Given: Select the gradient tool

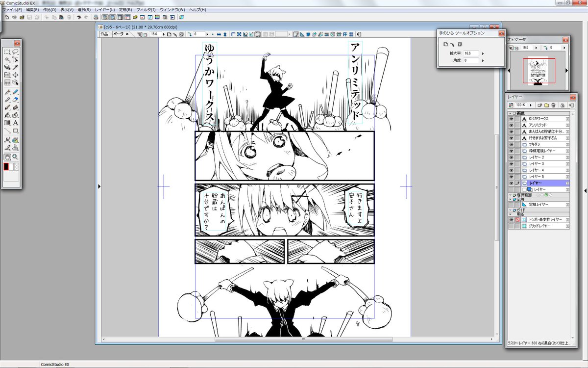Looking at the screenshot, I should [7, 123].
